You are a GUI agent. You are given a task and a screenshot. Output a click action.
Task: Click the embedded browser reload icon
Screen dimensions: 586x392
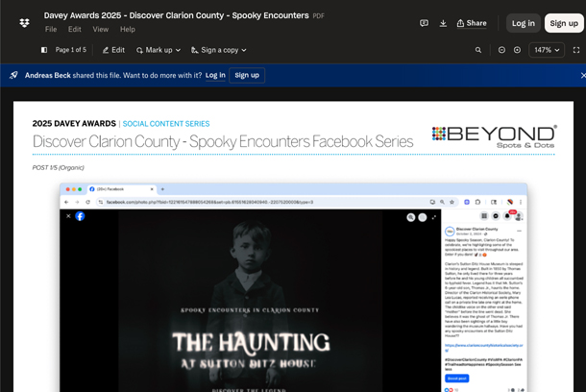(x=87, y=202)
